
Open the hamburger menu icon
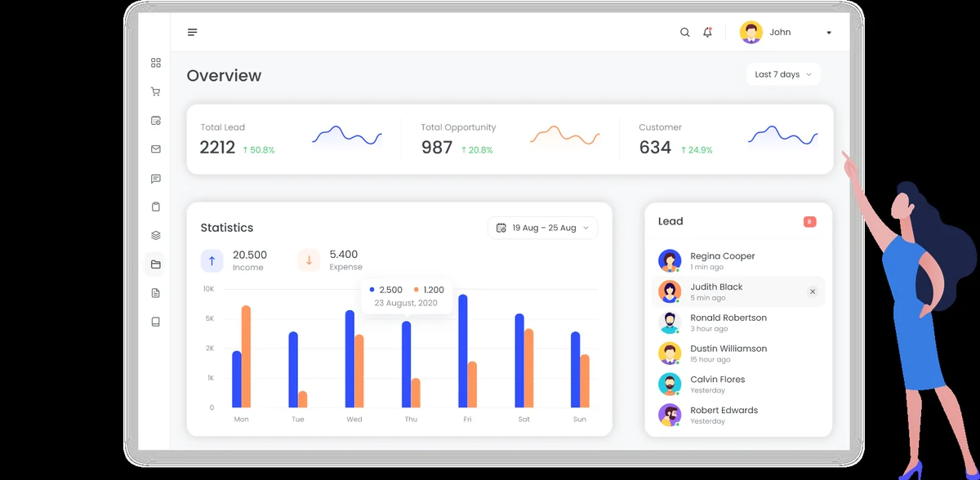coord(192,33)
